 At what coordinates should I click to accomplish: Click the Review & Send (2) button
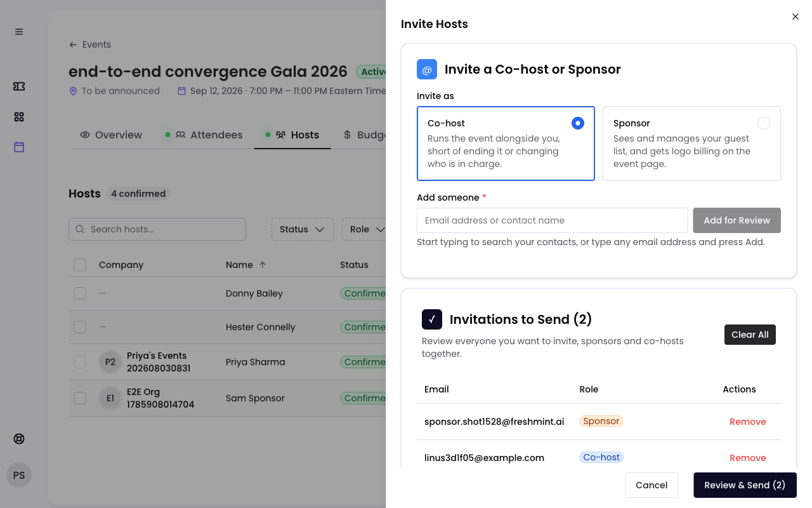point(745,485)
